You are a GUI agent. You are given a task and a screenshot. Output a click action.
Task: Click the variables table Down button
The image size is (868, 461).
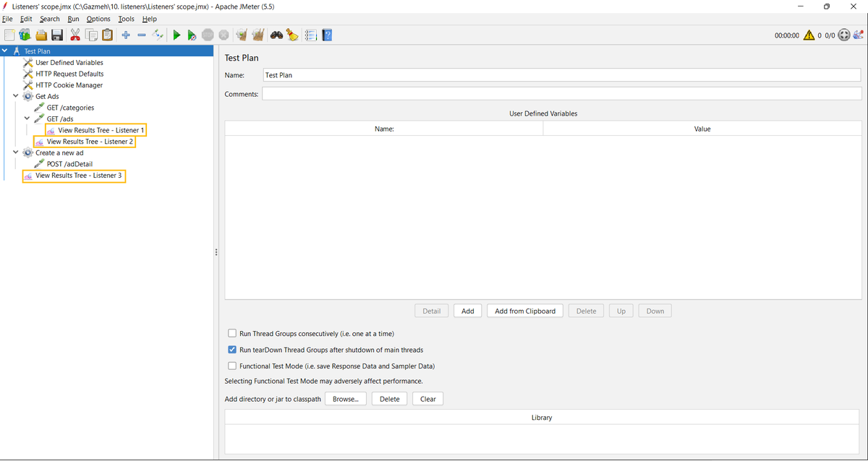click(x=655, y=311)
